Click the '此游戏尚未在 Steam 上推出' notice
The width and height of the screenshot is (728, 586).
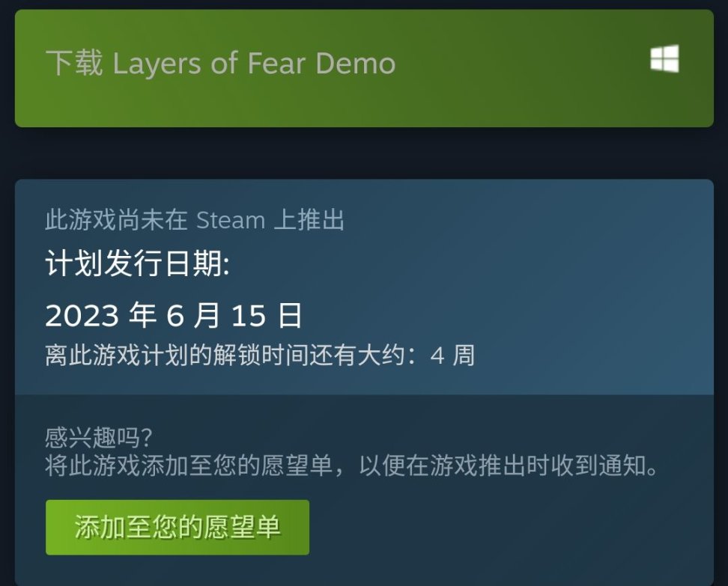tap(195, 220)
